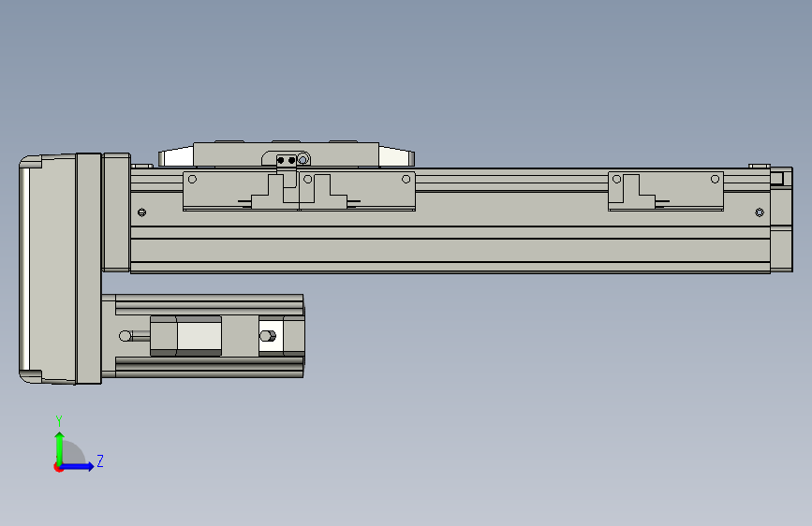This screenshot has width=812, height=526.
Task: Click the green Y axis arrow of the triad
Action: (x=60, y=448)
